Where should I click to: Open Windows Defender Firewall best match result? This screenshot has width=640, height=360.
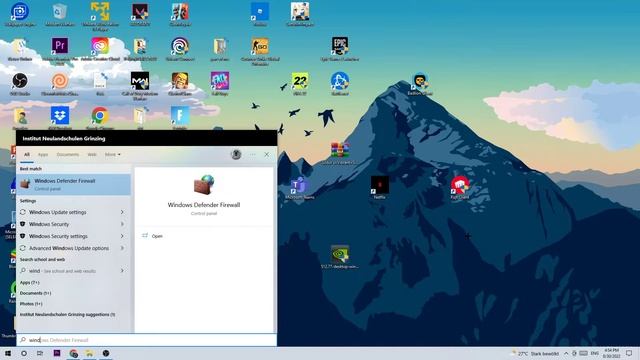click(x=73, y=184)
